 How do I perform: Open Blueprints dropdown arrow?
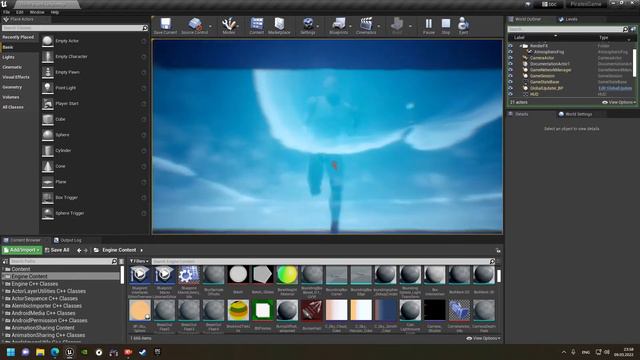pos(351,27)
